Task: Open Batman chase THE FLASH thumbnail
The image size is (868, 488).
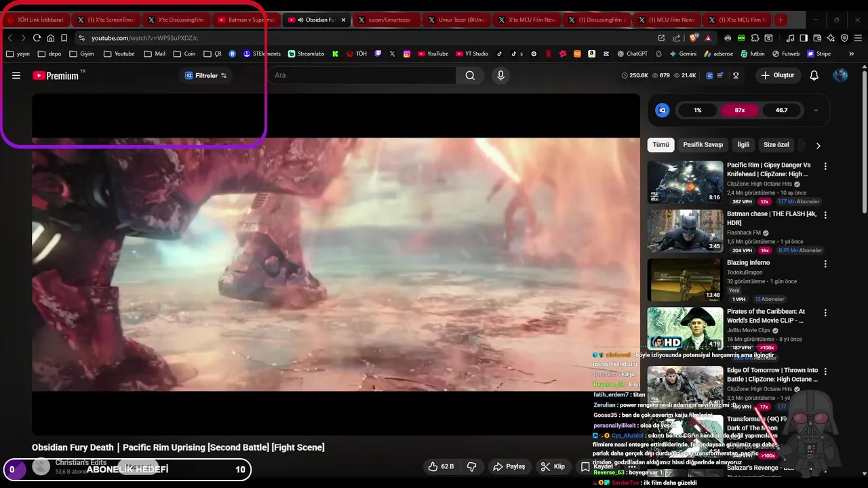Action: click(x=685, y=230)
